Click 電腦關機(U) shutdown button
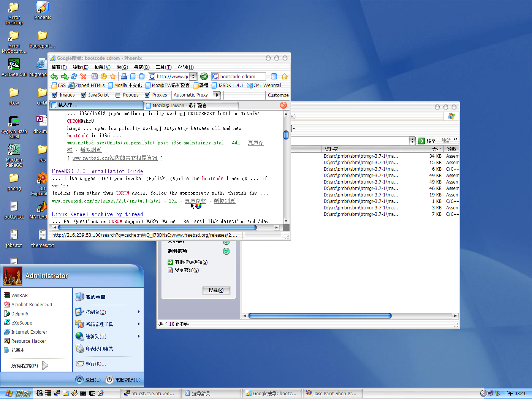Screen dimensions: 532x399 123,380
